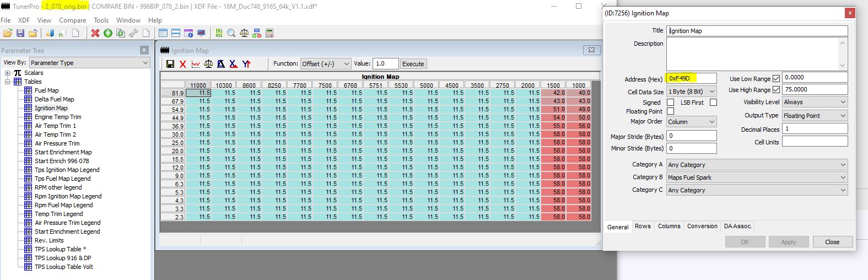
Task: Open the File menu
Action: (6, 20)
